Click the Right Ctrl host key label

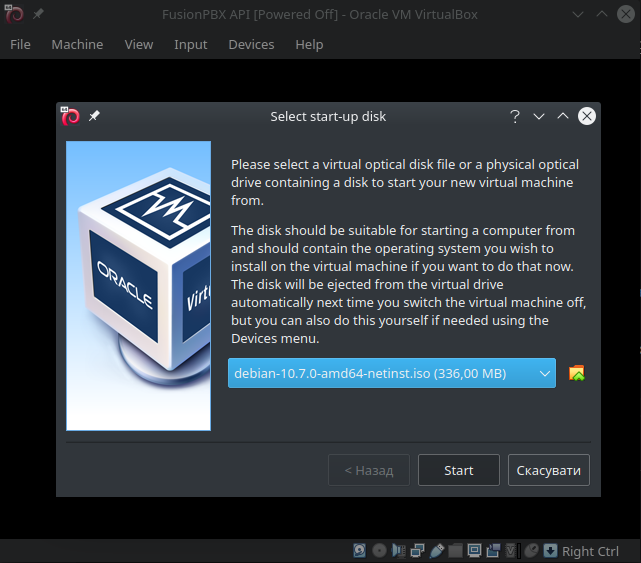[590, 551]
